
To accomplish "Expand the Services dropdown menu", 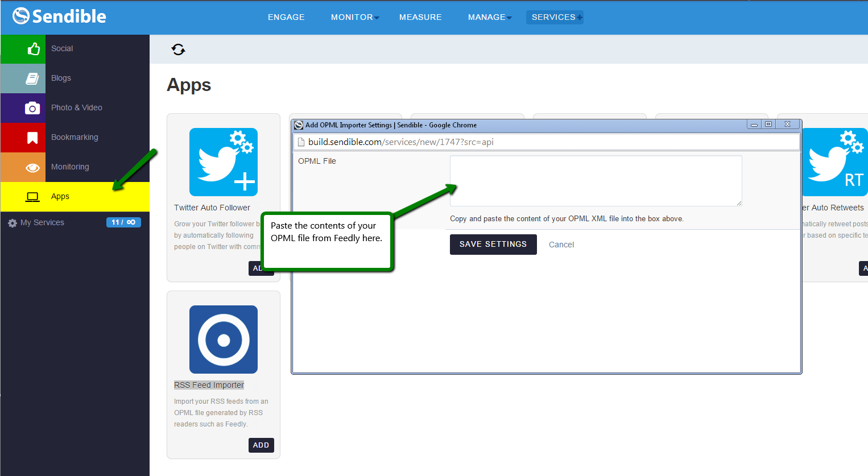I will (x=555, y=17).
